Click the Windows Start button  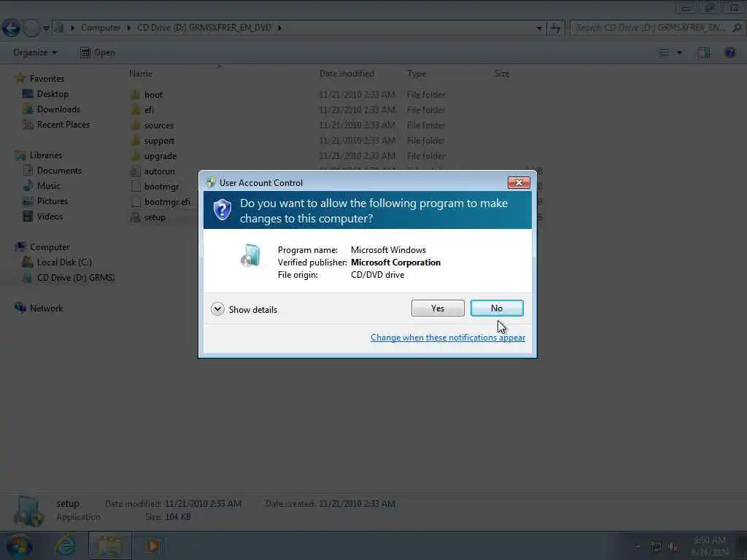coord(19,546)
